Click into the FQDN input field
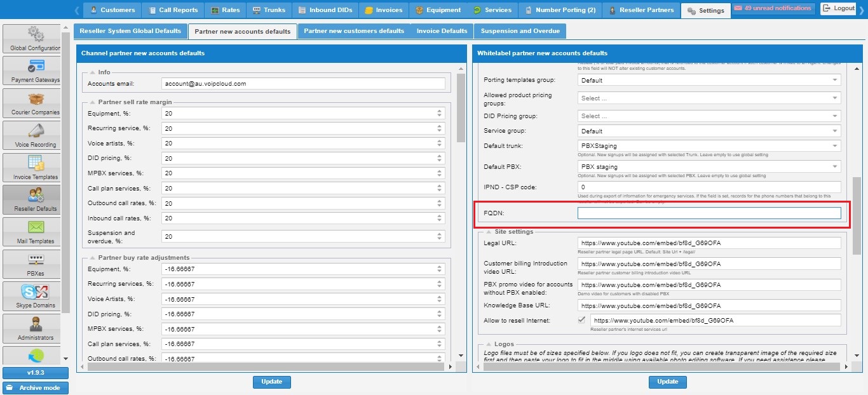Image resolution: width=868 pixels, height=395 pixels. (x=709, y=213)
